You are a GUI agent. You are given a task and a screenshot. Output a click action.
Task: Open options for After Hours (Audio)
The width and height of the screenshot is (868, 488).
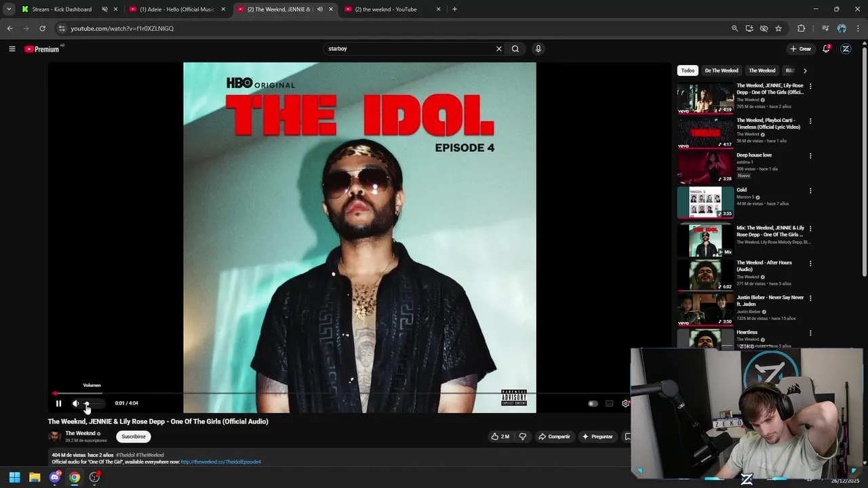point(810,264)
